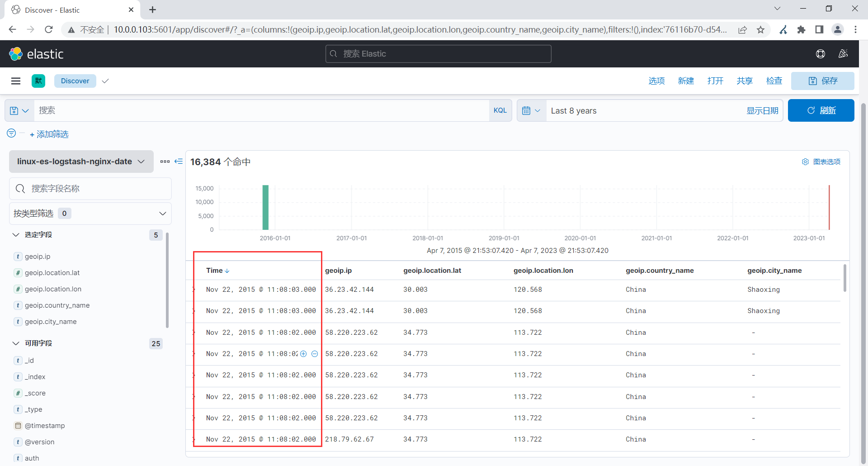
Task: Click Open (打开) in top menu
Action: [715, 81]
